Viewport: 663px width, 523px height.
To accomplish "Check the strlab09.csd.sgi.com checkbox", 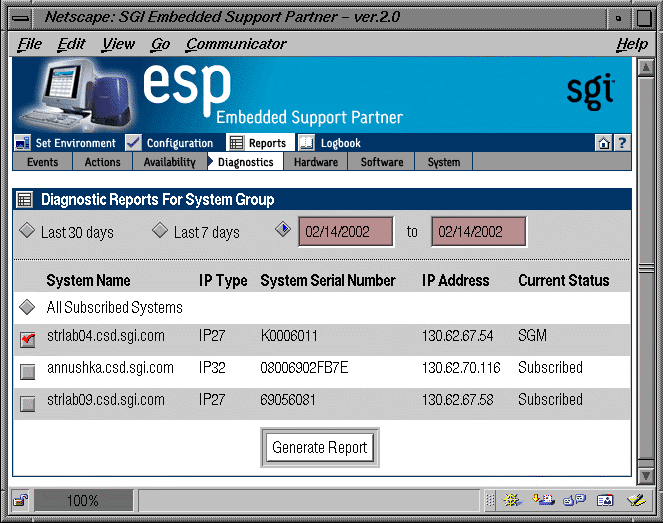I will point(28,403).
